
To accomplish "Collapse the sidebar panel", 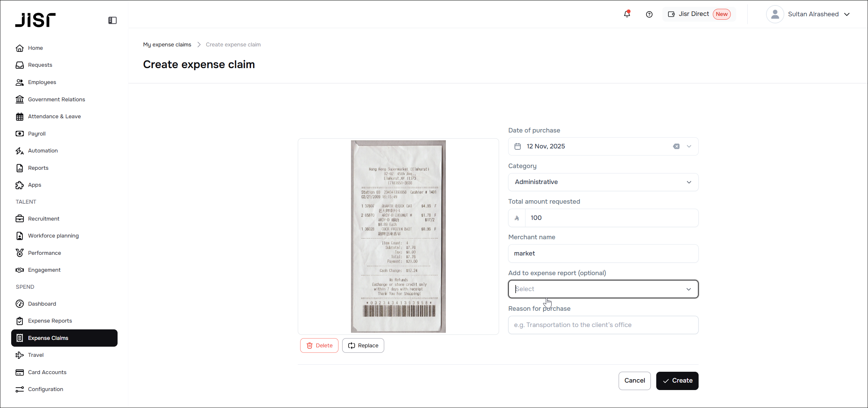I will pyautogui.click(x=112, y=20).
